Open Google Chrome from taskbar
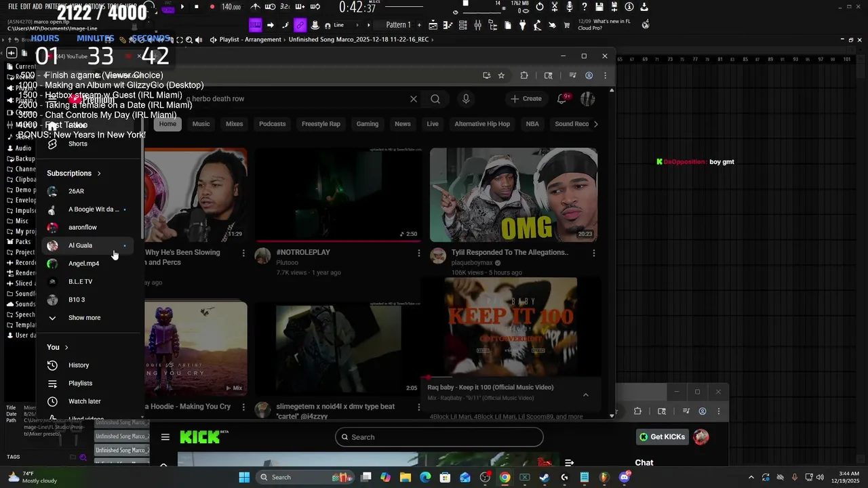This screenshot has width=868, height=488. click(x=505, y=477)
